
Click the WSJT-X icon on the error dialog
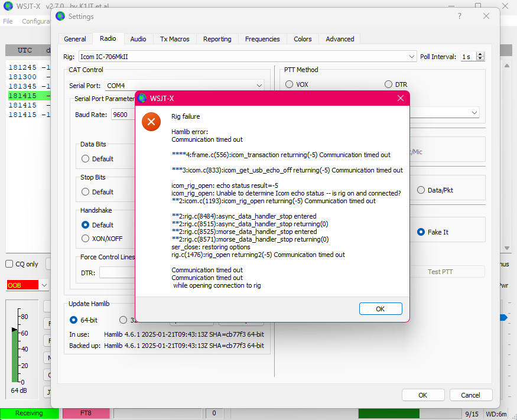tap(144, 98)
